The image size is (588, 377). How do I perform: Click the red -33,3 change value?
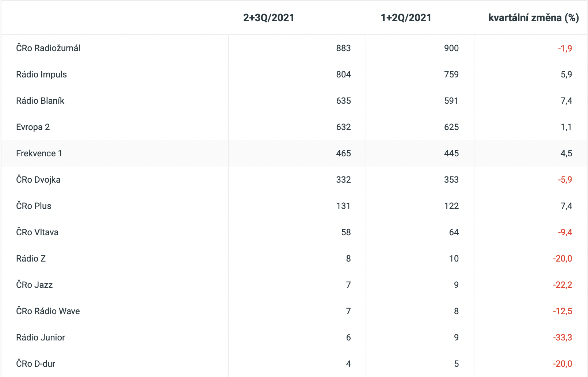tap(562, 338)
